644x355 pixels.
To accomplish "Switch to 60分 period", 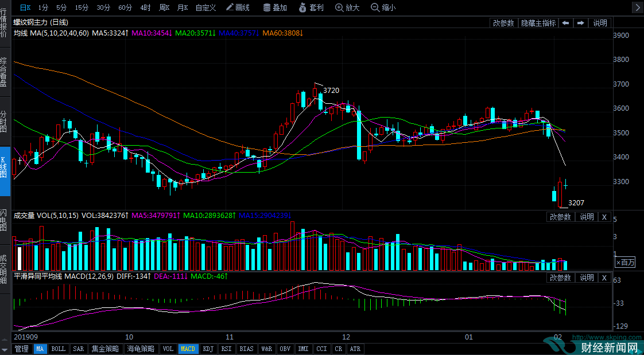I will 125,7.
